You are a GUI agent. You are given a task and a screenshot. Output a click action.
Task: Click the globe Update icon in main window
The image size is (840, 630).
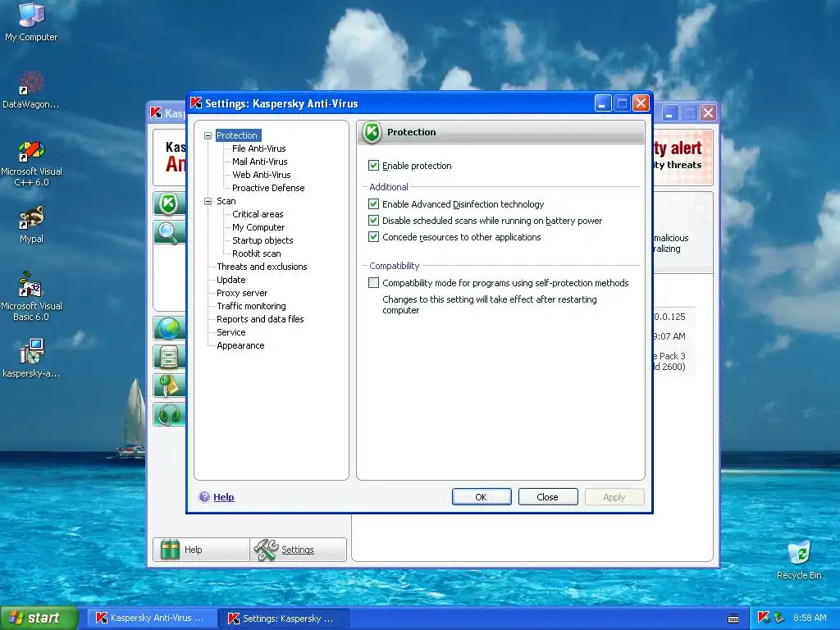169,328
